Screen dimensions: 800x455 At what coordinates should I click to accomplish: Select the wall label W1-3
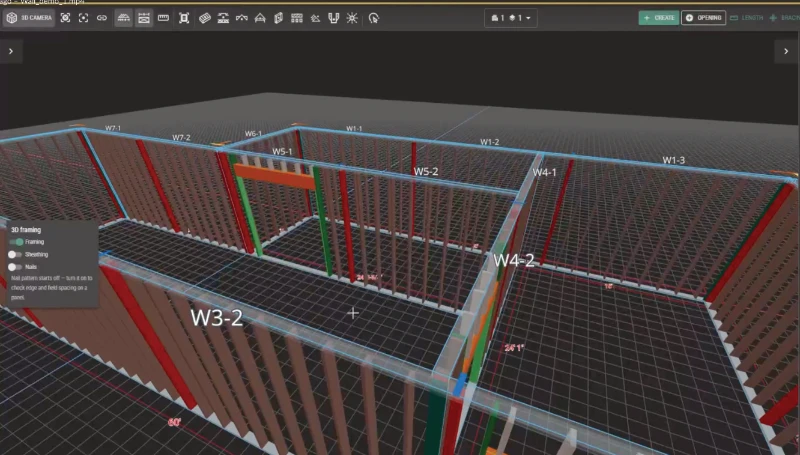tap(673, 160)
